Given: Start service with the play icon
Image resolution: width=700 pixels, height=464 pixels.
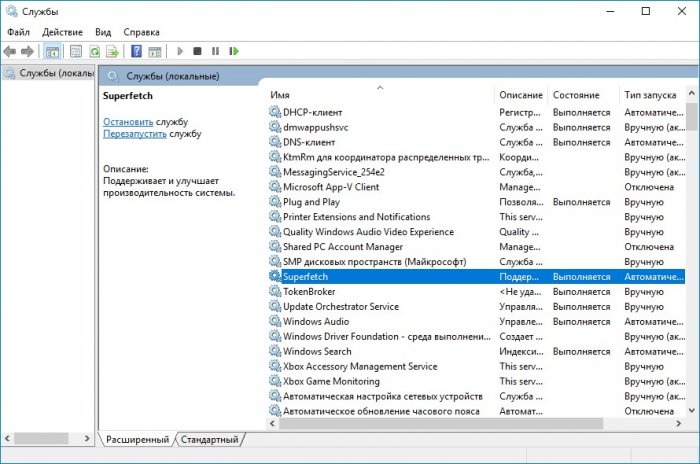Looking at the screenshot, I should click(180, 51).
